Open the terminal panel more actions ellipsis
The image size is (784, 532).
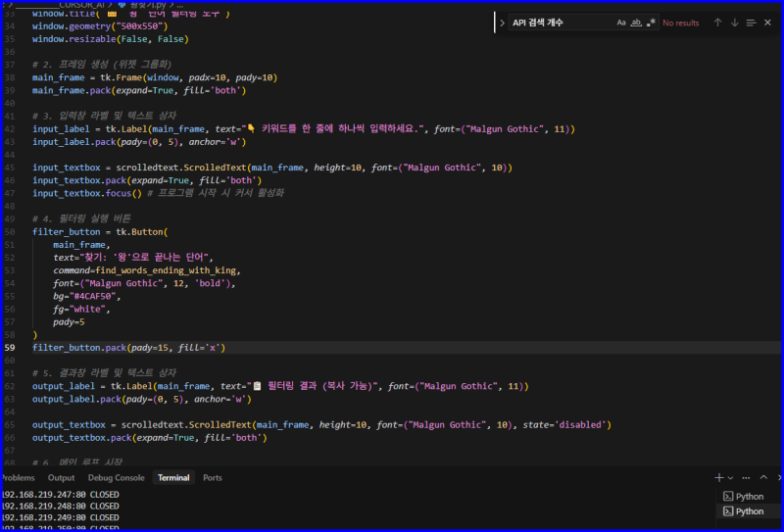pyautogui.click(x=746, y=478)
